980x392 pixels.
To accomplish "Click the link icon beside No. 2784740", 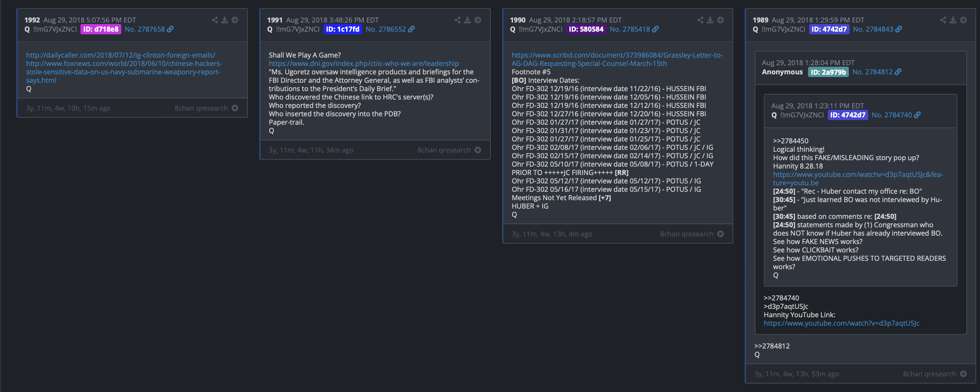I will 917,115.
